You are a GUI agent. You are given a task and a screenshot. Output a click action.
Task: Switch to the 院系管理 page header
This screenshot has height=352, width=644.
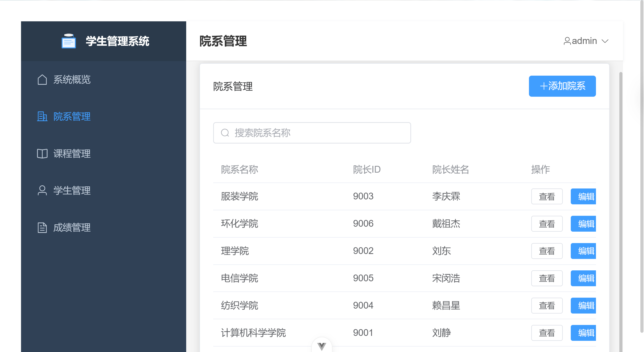click(x=223, y=41)
